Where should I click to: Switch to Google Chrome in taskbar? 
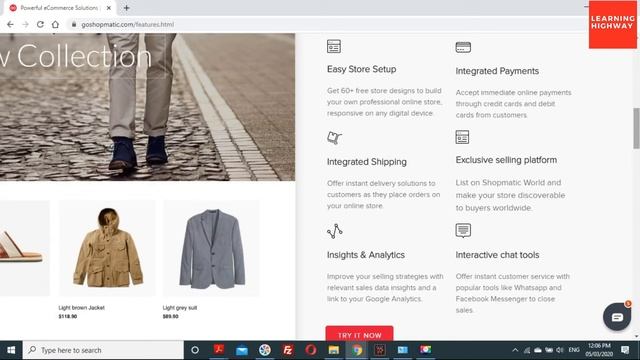(357, 350)
